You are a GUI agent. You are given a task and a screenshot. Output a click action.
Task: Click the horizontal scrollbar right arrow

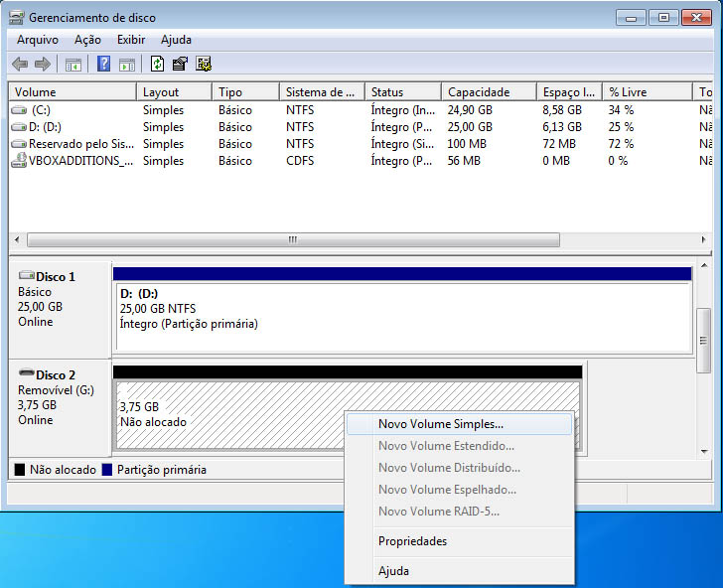pyautogui.click(x=703, y=239)
